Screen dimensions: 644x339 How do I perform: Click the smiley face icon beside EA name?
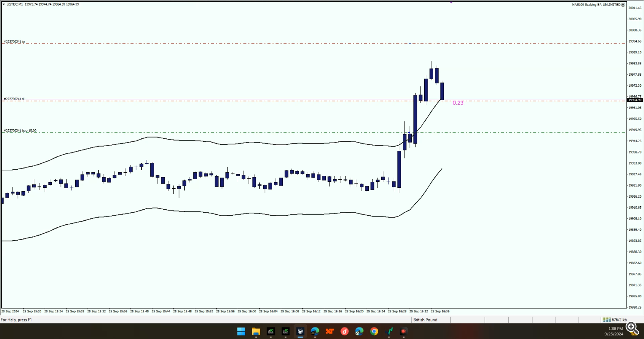click(623, 4)
